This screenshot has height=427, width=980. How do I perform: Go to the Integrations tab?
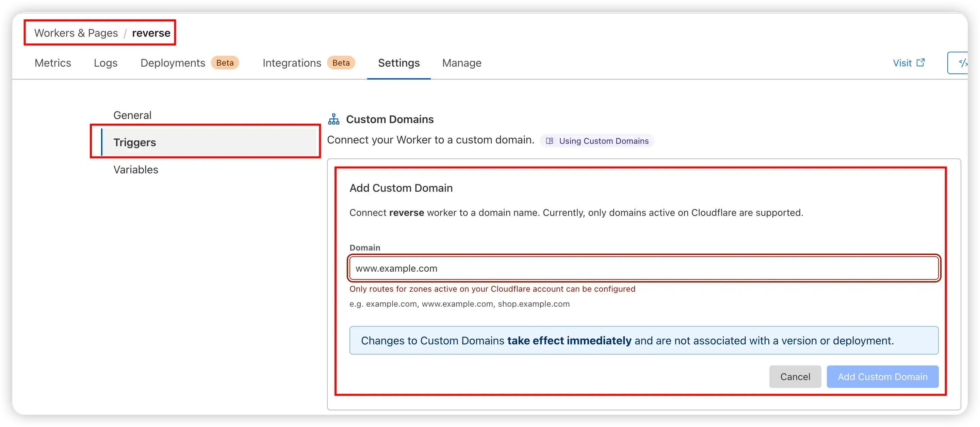tap(292, 63)
